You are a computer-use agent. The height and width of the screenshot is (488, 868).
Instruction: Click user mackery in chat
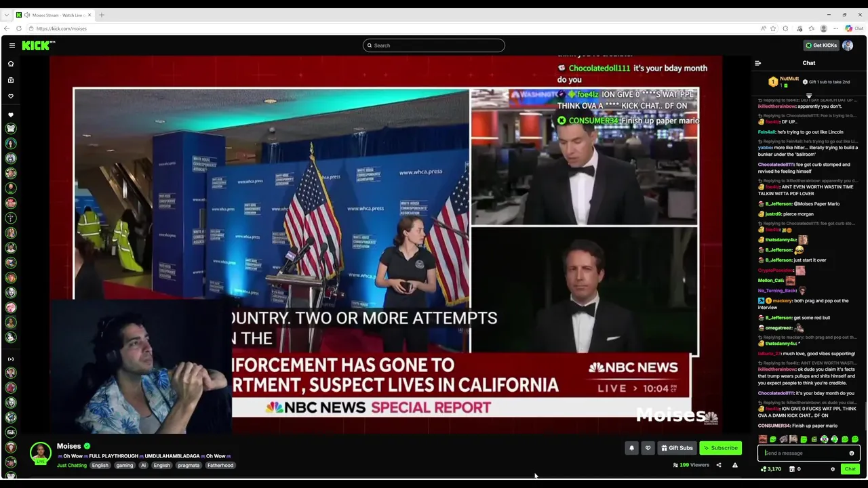tap(783, 301)
